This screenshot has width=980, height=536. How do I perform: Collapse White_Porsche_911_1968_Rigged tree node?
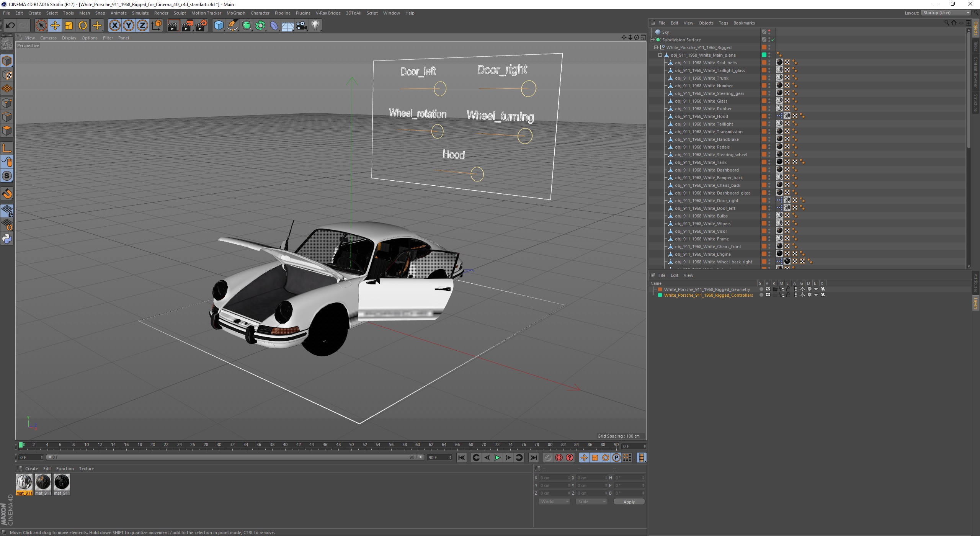pos(656,47)
